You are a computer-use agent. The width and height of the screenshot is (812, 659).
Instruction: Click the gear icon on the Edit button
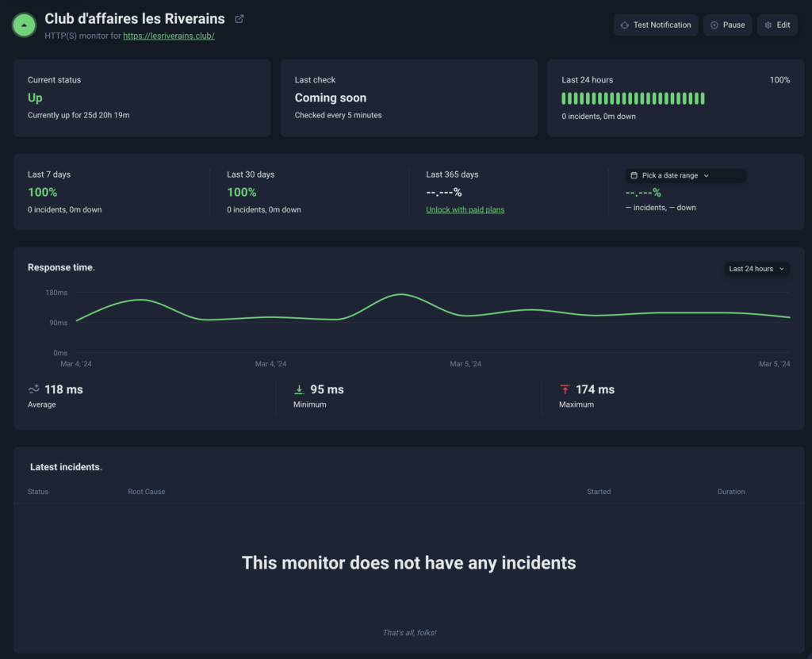(x=768, y=25)
